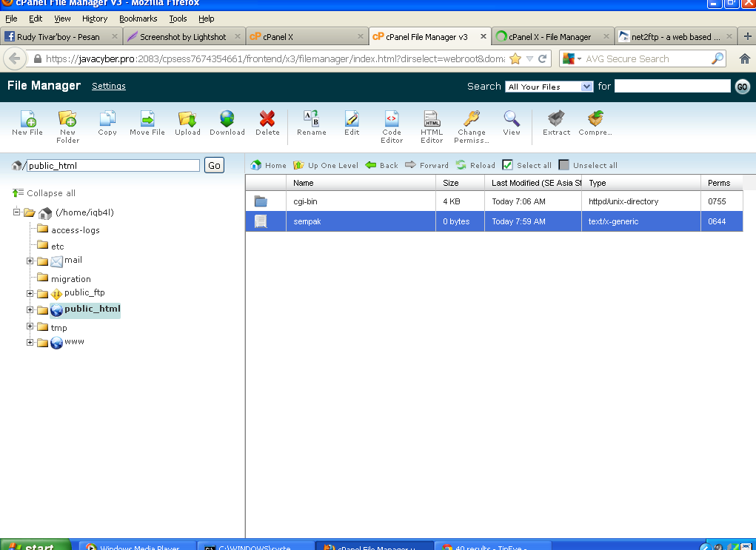The image size is (756, 550).
Task: Switch to net2ftp browser tab
Action: click(x=670, y=36)
